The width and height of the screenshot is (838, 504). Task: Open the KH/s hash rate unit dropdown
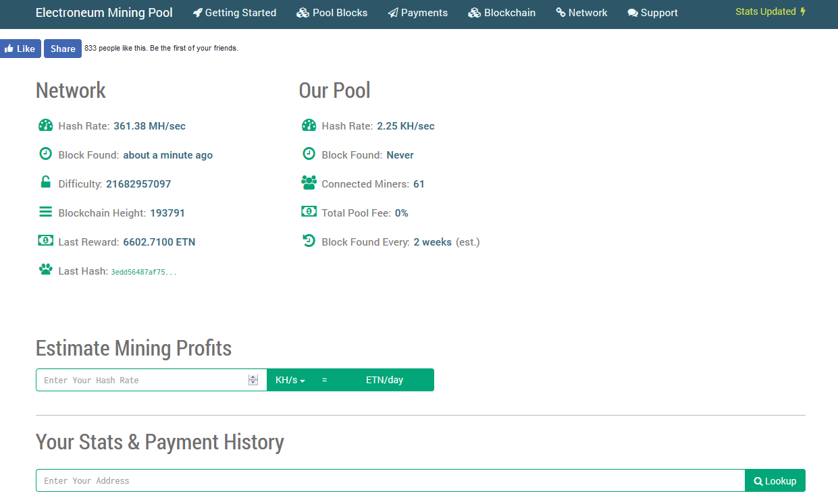pyautogui.click(x=290, y=380)
